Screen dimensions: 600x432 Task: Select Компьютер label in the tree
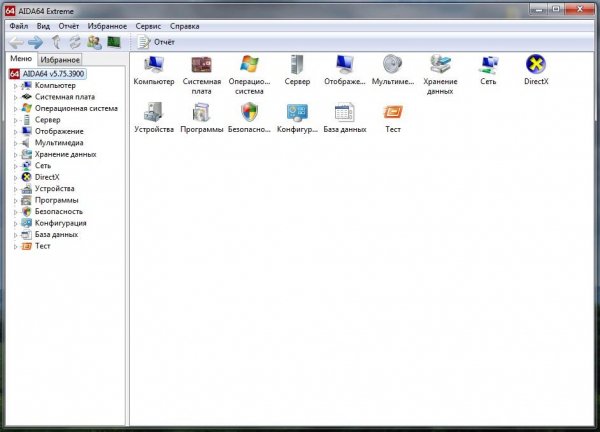click(x=55, y=85)
